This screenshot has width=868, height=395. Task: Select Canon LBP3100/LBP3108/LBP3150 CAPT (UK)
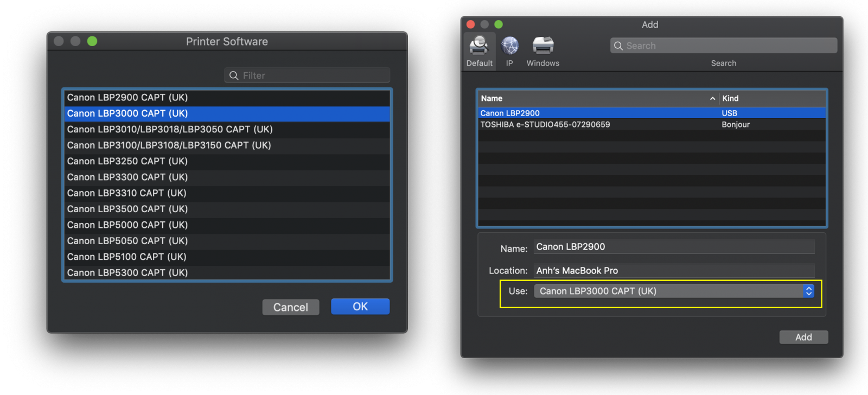(227, 145)
